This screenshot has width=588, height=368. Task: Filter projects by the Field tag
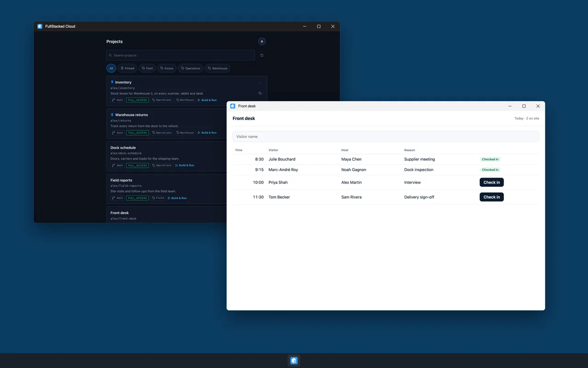tap(147, 68)
